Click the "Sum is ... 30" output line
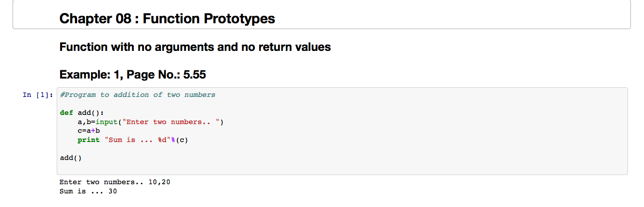The image size is (644, 207). (88, 191)
